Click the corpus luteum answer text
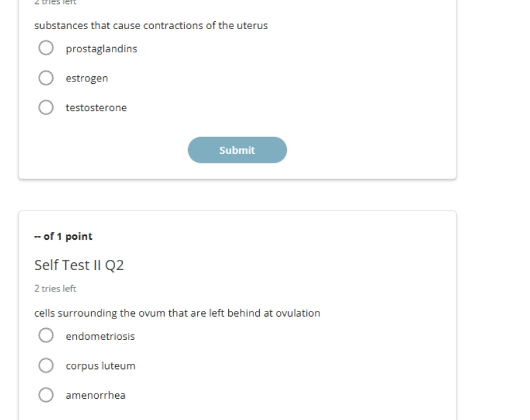This screenshot has width=530, height=420. [x=101, y=366]
